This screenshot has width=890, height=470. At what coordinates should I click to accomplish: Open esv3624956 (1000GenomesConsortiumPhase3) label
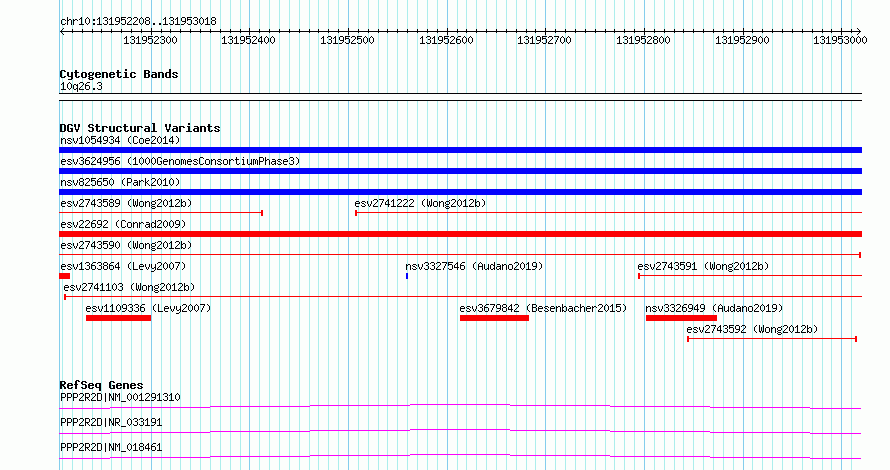[x=180, y=161]
